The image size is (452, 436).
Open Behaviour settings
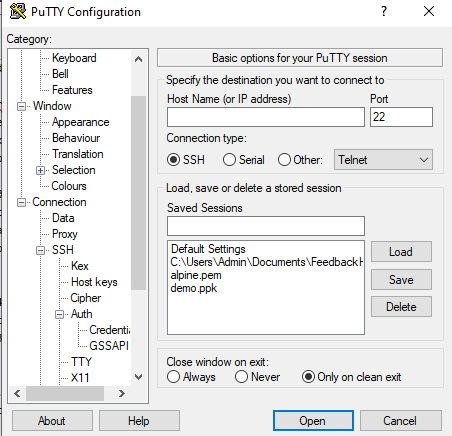point(76,138)
